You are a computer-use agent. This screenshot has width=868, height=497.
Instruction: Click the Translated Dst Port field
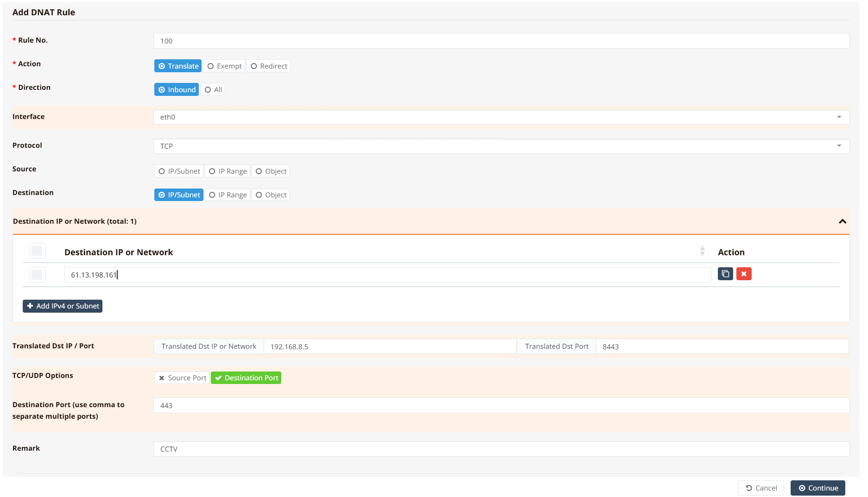[x=722, y=346]
